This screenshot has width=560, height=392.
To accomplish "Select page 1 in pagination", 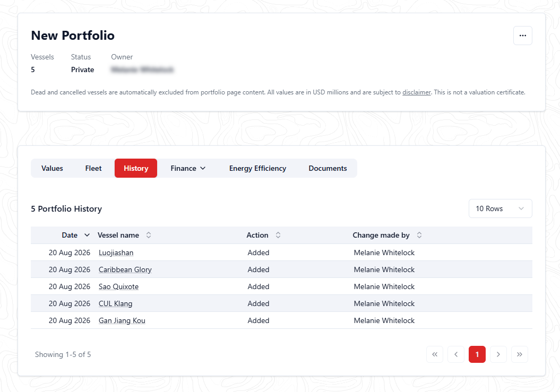I will pyautogui.click(x=477, y=354).
